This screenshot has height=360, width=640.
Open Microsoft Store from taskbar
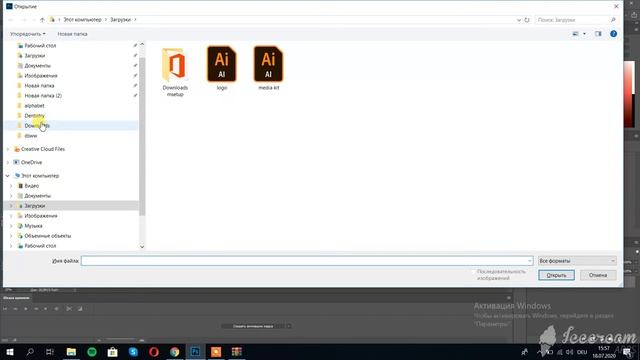[113, 352]
